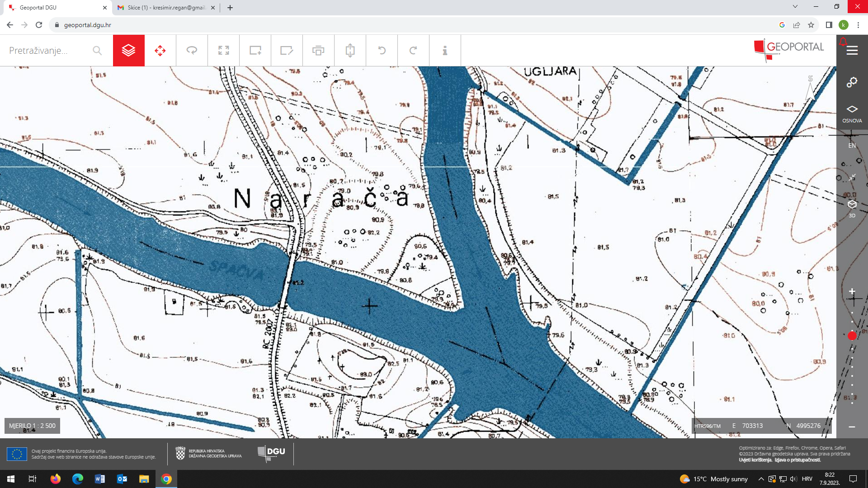Image resolution: width=868 pixels, height=488 pixels.
Task: Open the hamburger main menu
Action: (x=852, y=51)
